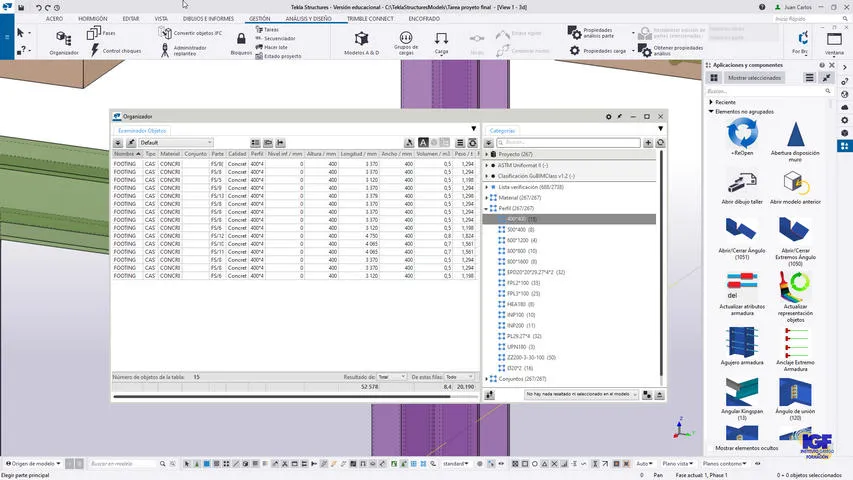Select the Examinador Objetos tab
This screenshot has height=480, width=853.
tap(141, 131)
